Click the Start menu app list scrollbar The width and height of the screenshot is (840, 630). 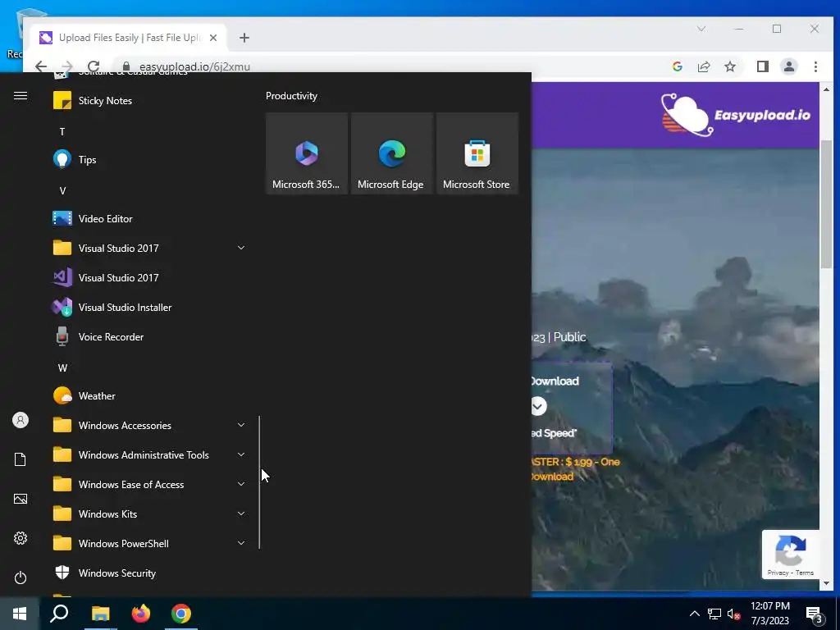(259, 482)
